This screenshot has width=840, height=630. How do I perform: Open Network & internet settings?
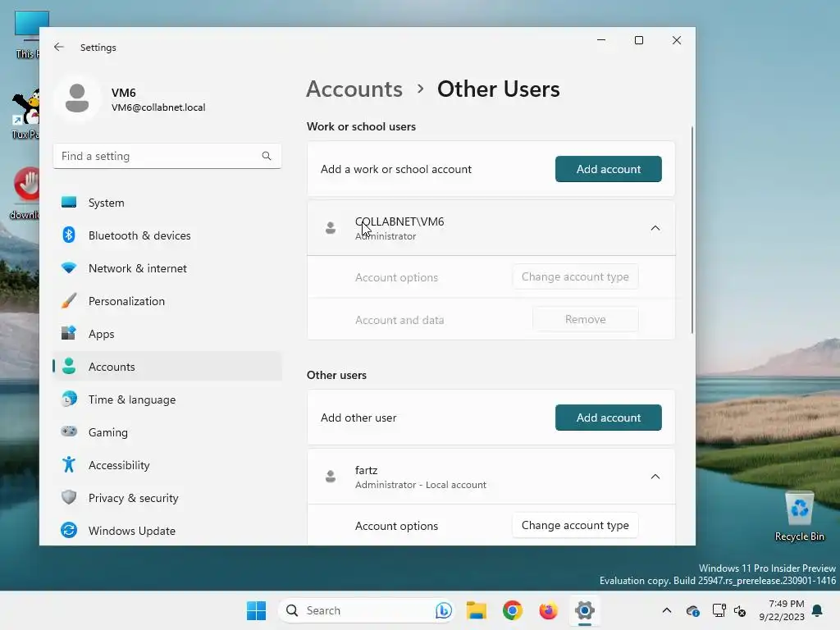pyautogui.click(x=167, y=268)
